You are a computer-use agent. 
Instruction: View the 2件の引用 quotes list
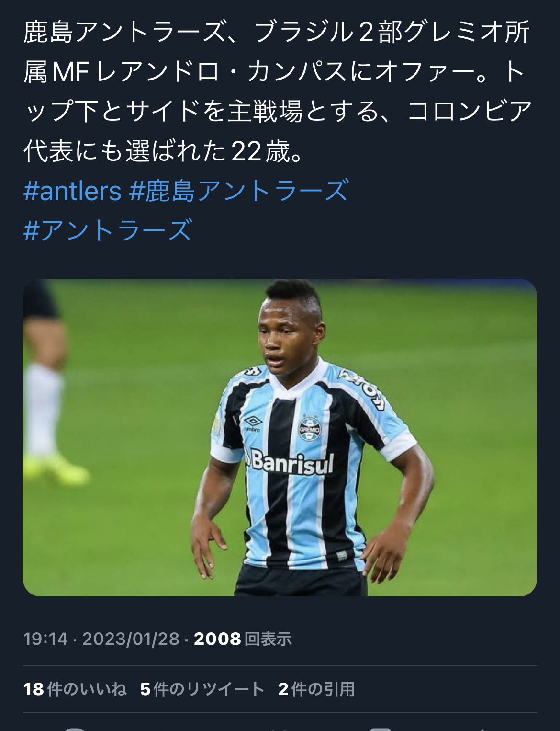(x=316, y=689)
